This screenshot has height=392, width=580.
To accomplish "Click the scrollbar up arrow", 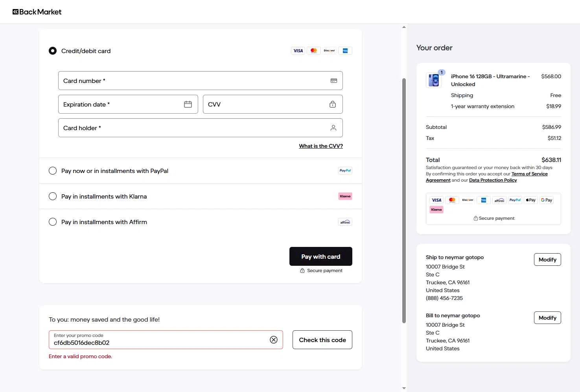I will point(404,27).
